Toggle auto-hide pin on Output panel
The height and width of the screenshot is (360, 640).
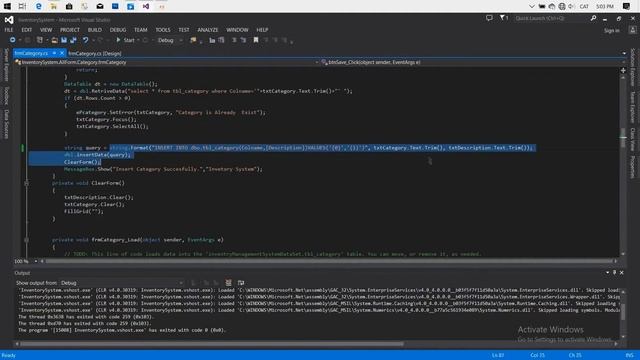pos(614,273)
